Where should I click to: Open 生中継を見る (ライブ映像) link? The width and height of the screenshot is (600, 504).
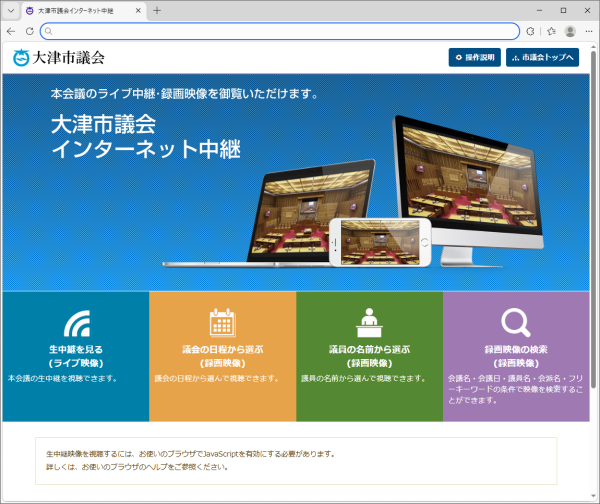[x=76, y=356]
